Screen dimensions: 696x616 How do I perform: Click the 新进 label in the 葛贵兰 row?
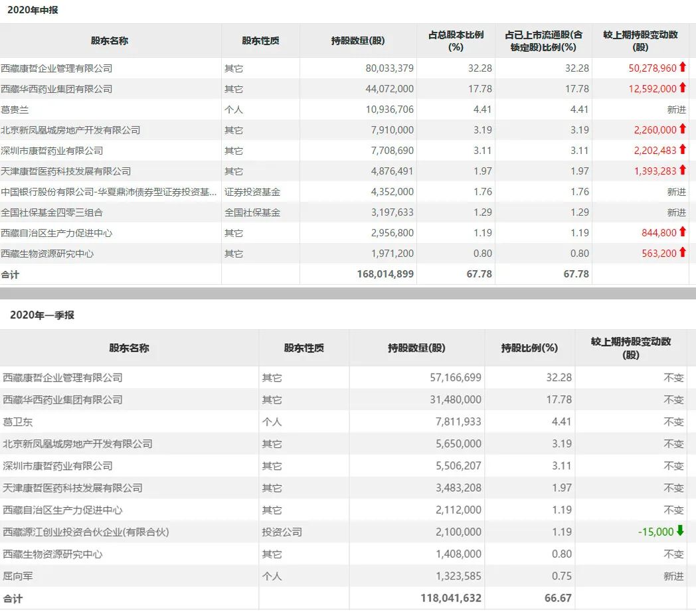click(x=677, y=110)
